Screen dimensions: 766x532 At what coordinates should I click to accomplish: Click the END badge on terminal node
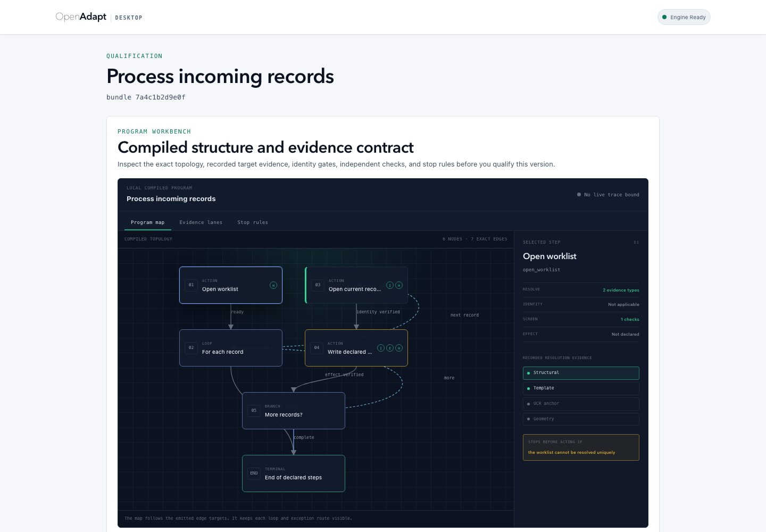click(254, 473)
